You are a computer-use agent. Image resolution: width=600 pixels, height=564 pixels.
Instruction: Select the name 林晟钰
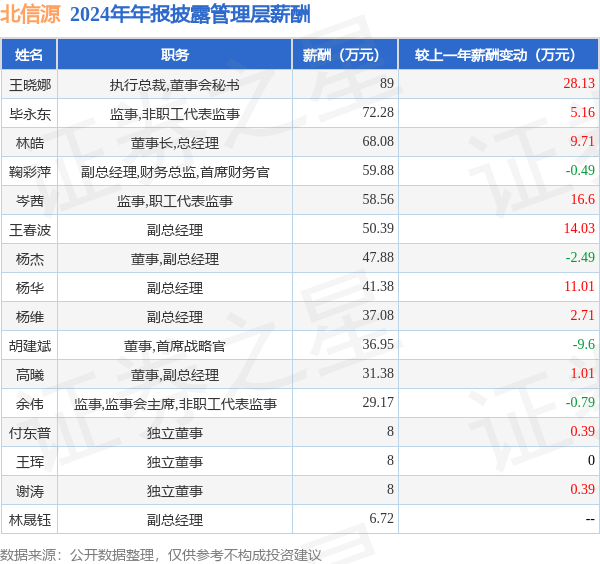click(x=29, y=520)
